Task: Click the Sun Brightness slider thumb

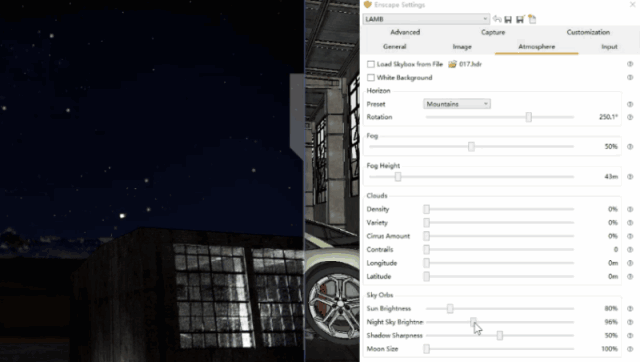Action: coord(450,309)
